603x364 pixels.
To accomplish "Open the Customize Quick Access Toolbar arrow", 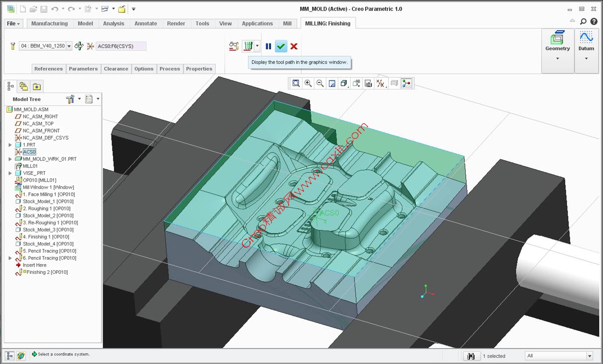I will (x=134, y=9).
